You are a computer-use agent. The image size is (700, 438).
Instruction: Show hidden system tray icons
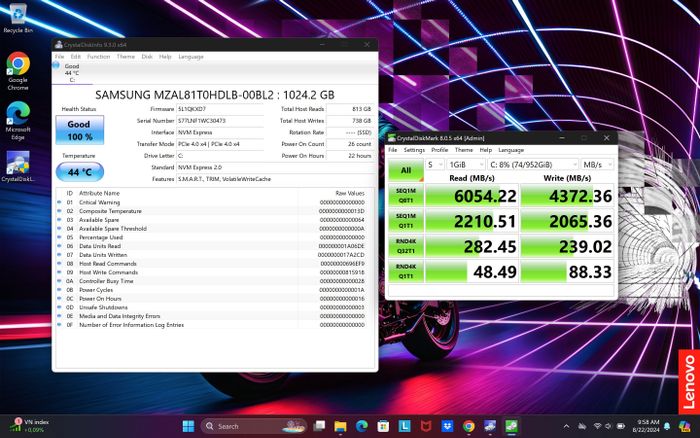coord(567,426)
